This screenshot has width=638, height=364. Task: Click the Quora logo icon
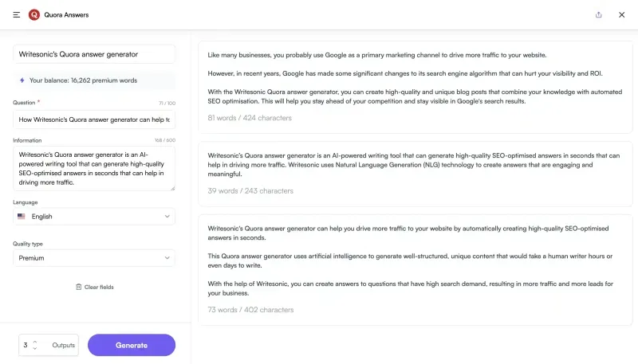click(x=34, y=15)
